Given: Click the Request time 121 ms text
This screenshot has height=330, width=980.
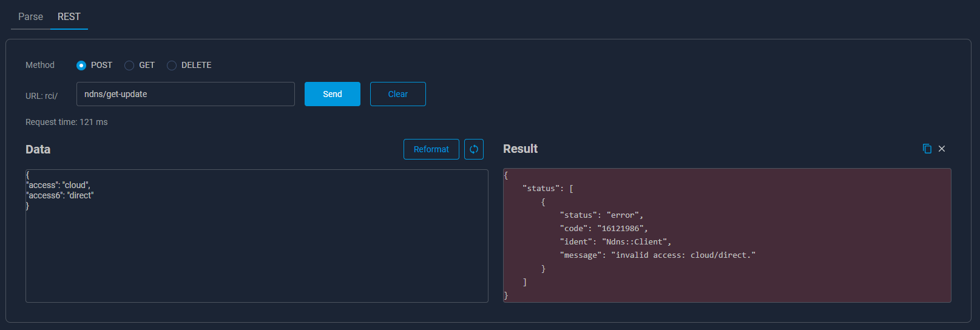Looking at the screenshot, I should pos(67,122).
